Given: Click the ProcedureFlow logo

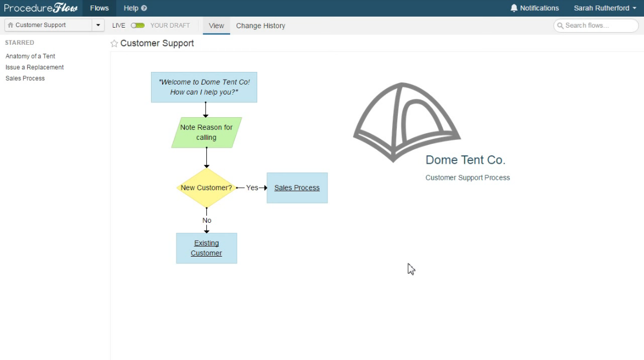Looking at the screenshot, I should coord(40,8).
